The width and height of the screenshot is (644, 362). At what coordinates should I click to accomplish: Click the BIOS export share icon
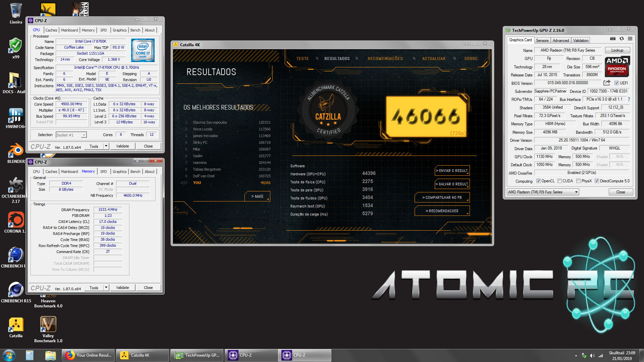607,83
